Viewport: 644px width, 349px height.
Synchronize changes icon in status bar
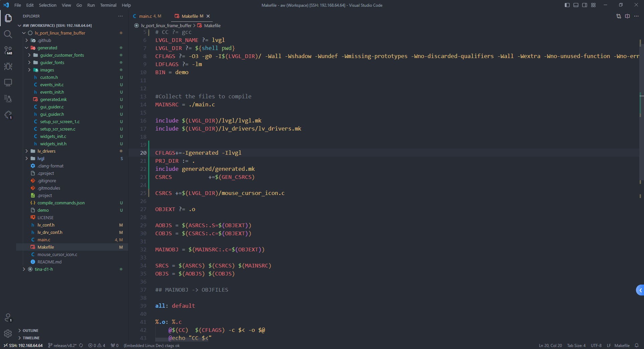[x=81, y=345]
